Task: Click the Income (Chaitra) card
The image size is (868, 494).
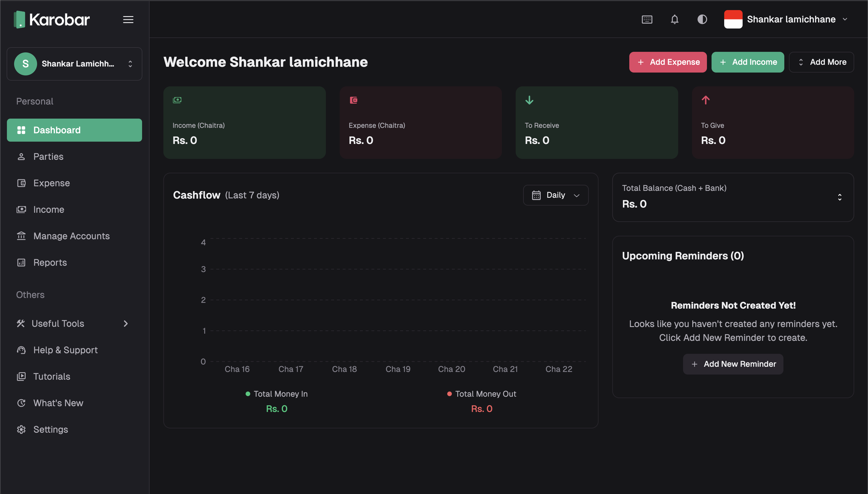Action: 244,122
